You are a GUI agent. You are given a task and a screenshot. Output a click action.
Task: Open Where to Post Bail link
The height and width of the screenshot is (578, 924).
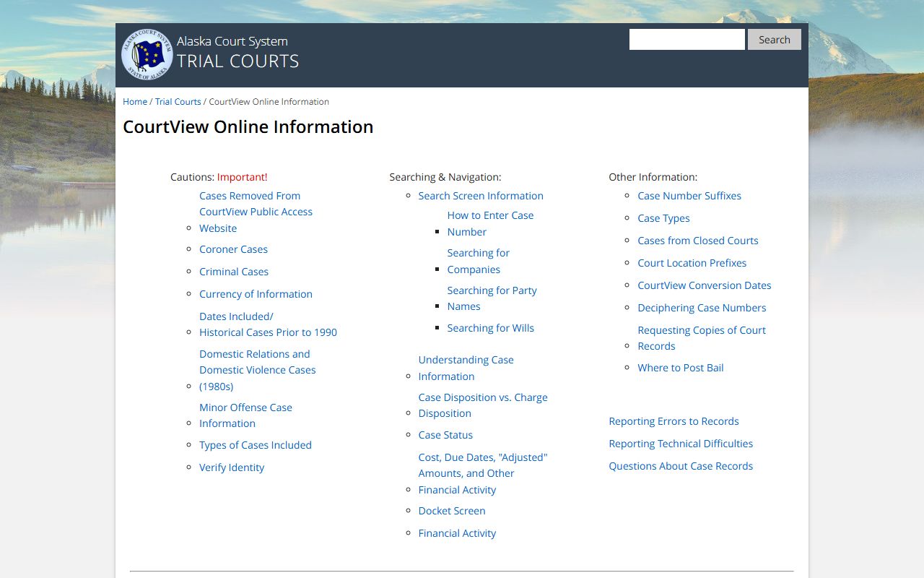(681, 368)
